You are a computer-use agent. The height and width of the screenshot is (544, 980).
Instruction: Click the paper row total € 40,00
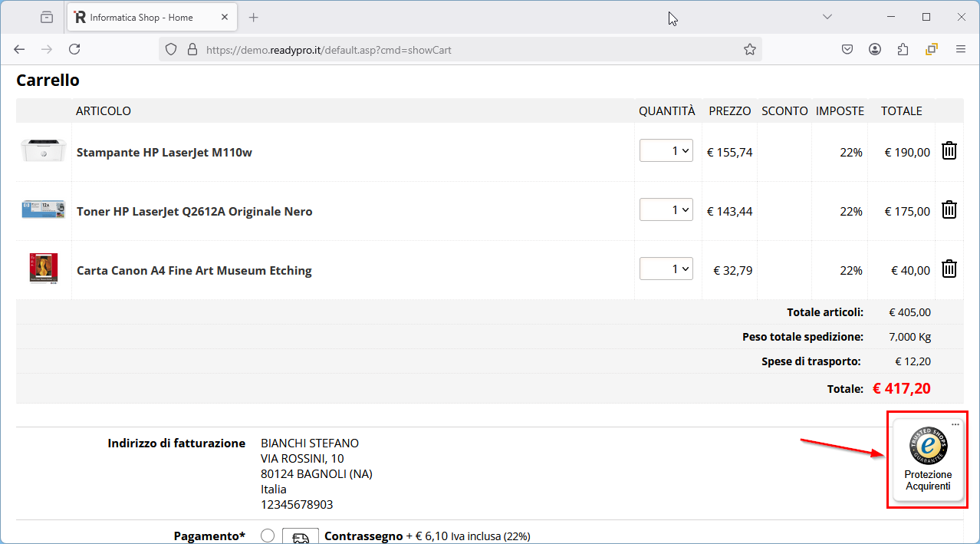[910, 270]
